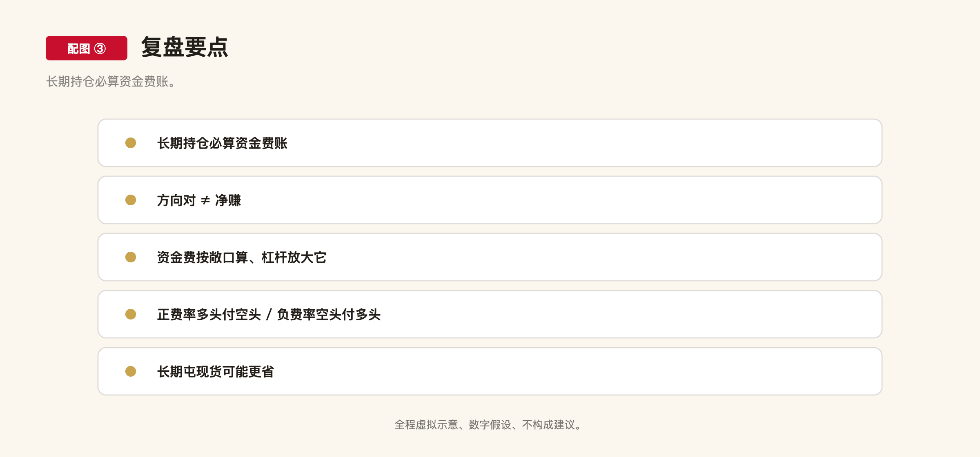Click the gold bullet beside 长期屯现货可能更省
This screenshot has width=980, height=457.
(131, 371)
